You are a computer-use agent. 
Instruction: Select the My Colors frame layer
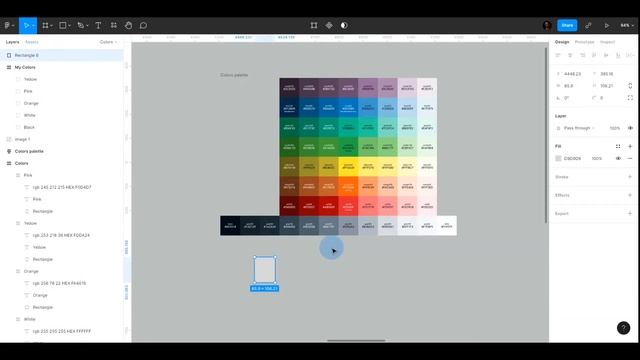(x=62, y=67)
